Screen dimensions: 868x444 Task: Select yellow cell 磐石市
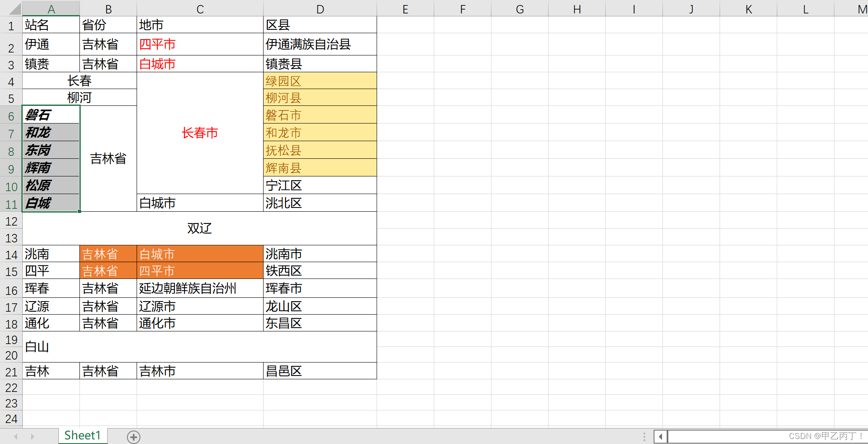[320, 115]
